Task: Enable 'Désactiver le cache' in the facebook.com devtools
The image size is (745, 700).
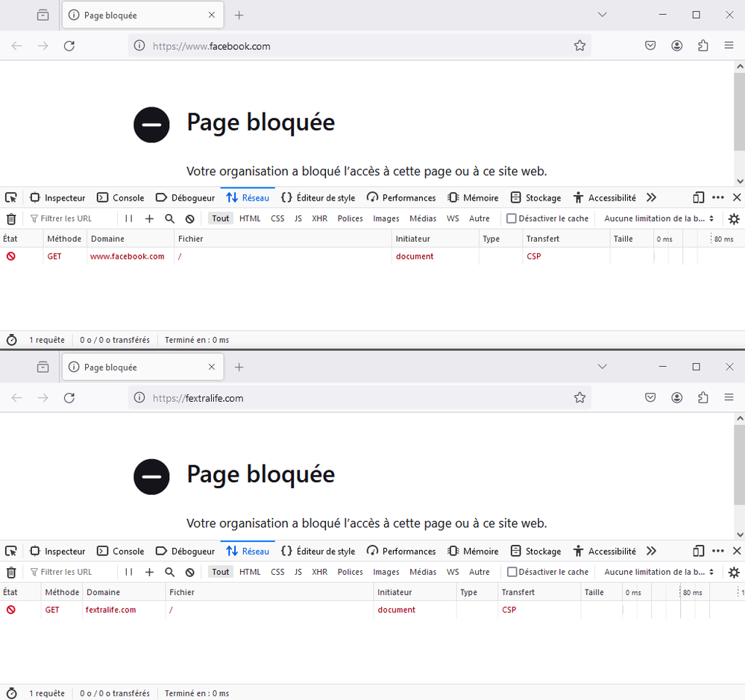Action: (512, 219)
